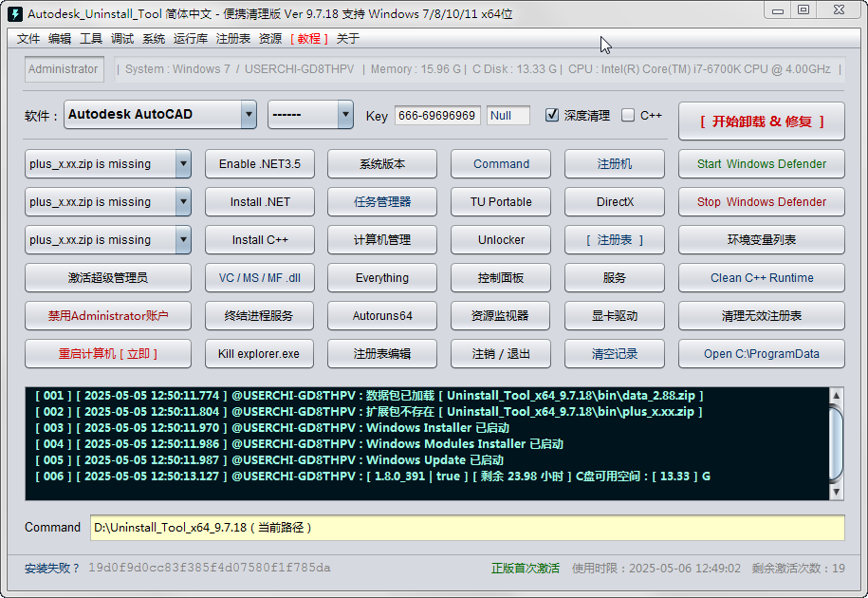The width and height of the screenshot is (868, 598).
Task: Open 控制面板 button
Action: click(501, 277)
